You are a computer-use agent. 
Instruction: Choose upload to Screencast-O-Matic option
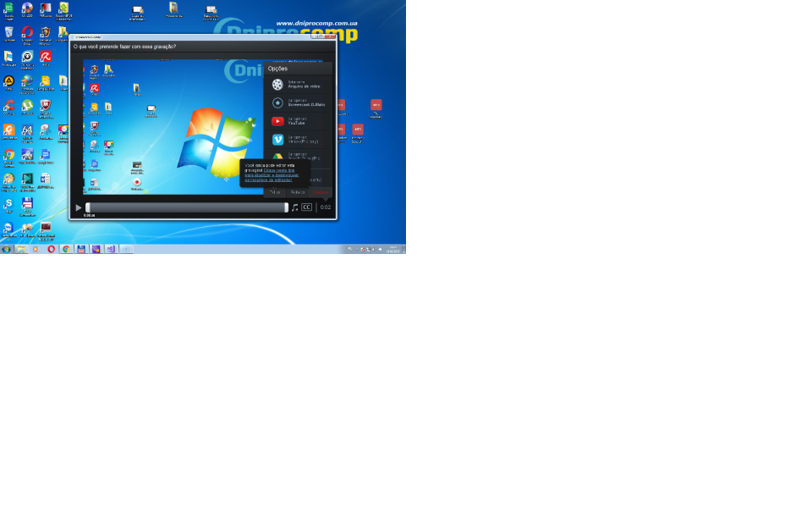pyautogui.click(x=277, y=102)
